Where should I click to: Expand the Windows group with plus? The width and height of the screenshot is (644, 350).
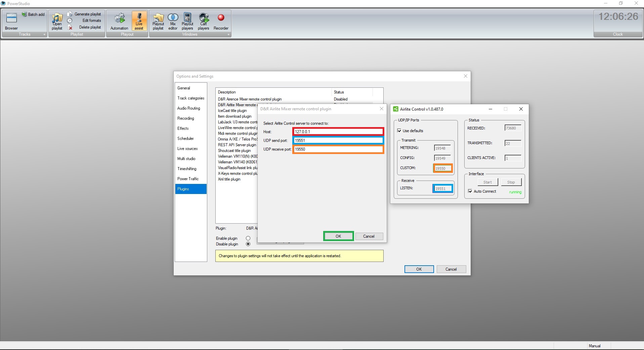tap(228, 34)
